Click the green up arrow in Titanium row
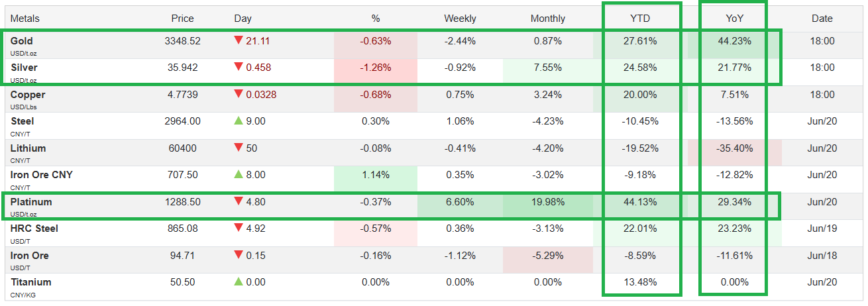This screenshot has width=868, height=306. click(239, 282)
